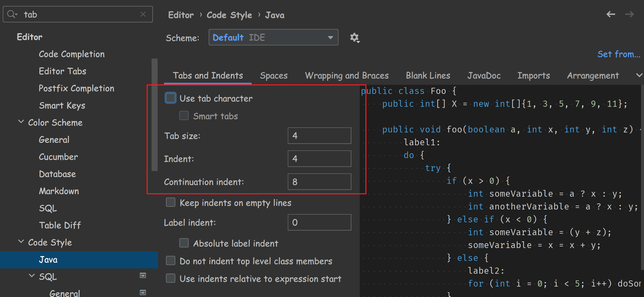644x297 pixels.
Task: Click the Set from... link
Action: point(619,54)
